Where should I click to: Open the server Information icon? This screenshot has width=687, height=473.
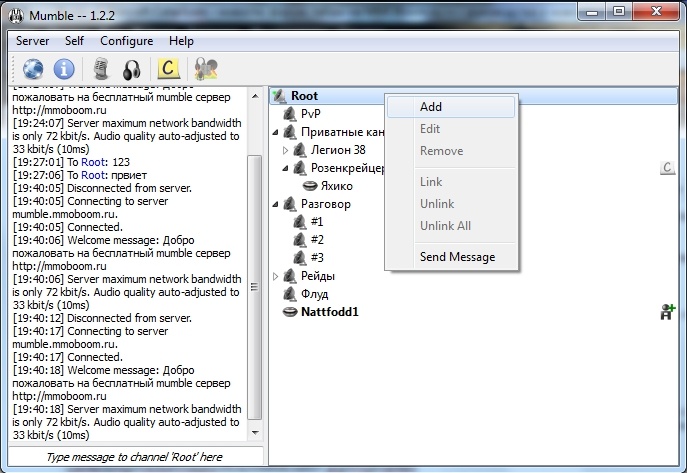pos(64,69)
